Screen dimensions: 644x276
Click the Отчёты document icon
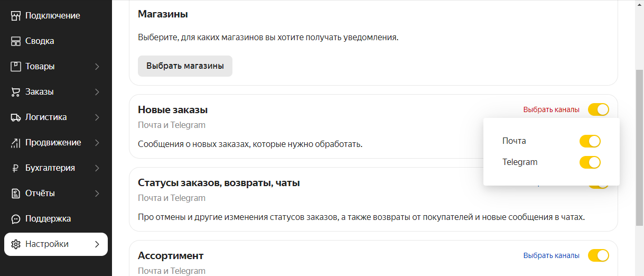[16, 194]
